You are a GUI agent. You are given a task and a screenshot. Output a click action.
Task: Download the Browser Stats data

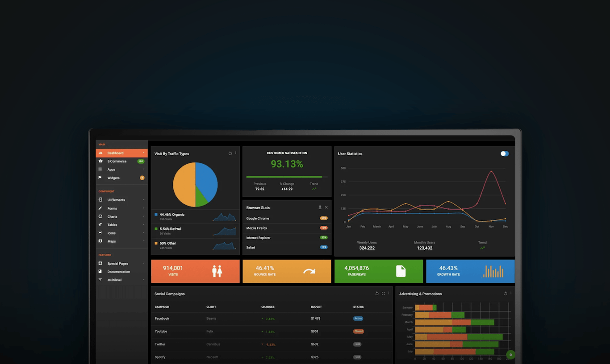pyautogui.click(x=320, y=207)
